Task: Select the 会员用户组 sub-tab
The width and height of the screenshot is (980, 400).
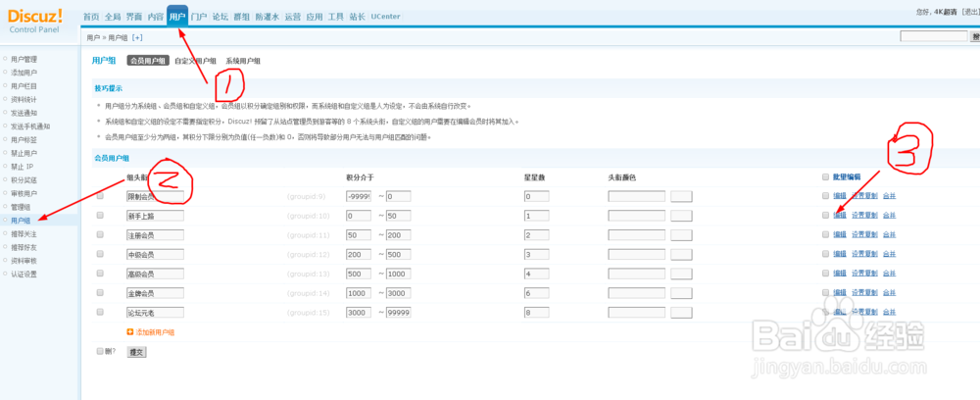Action: click(x=148, y=61)
